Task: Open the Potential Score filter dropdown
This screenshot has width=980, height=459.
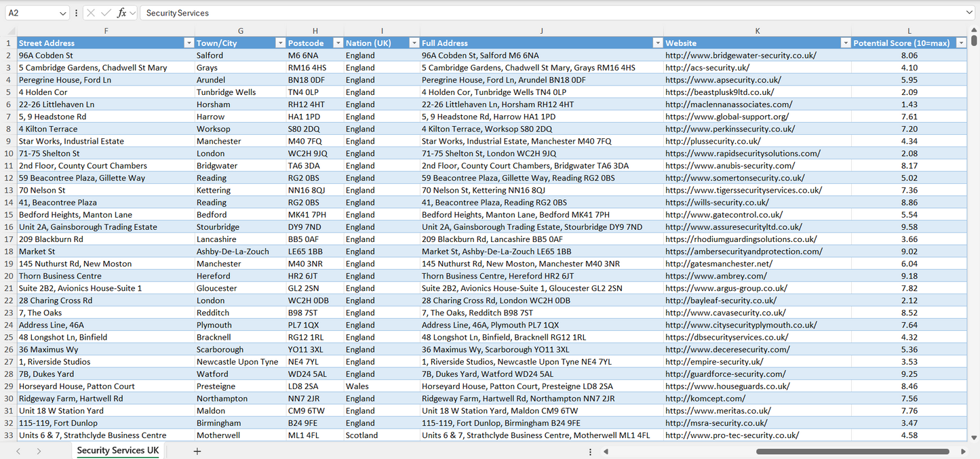Action: 961,42
